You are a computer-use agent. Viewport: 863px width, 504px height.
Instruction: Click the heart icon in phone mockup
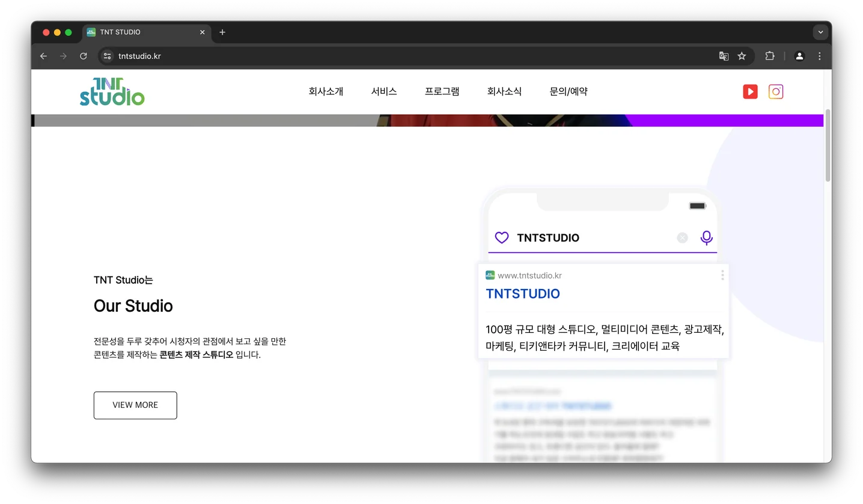coord(502,237)
